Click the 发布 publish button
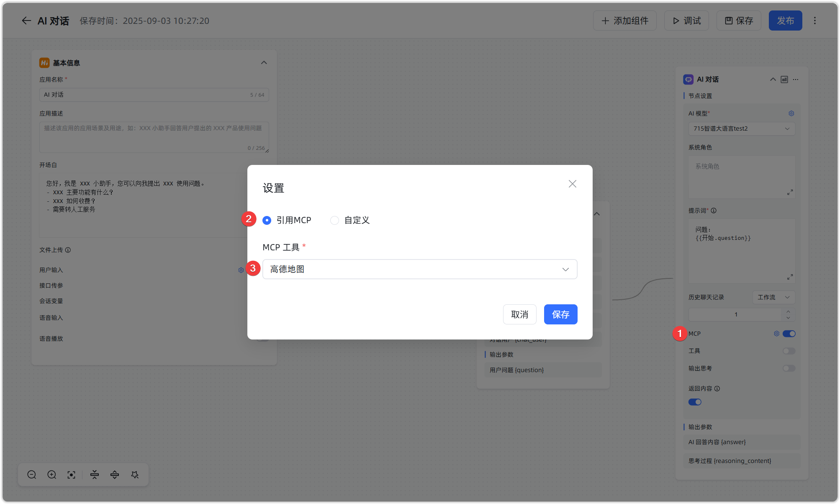 [x=785, y=21]
